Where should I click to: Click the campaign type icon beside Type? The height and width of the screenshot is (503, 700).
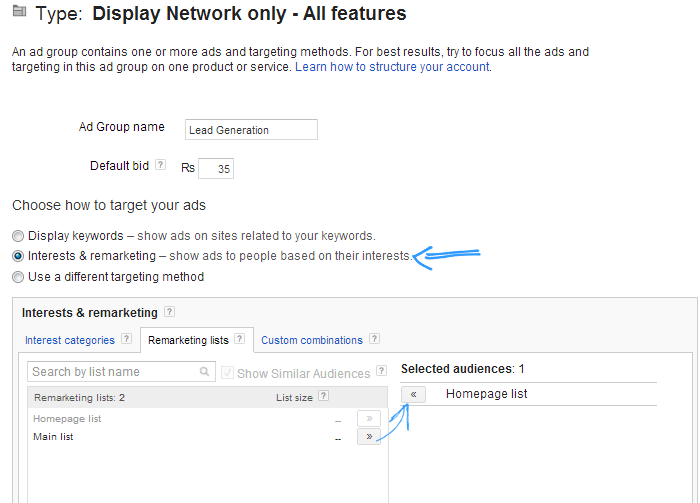coord(19,11)
